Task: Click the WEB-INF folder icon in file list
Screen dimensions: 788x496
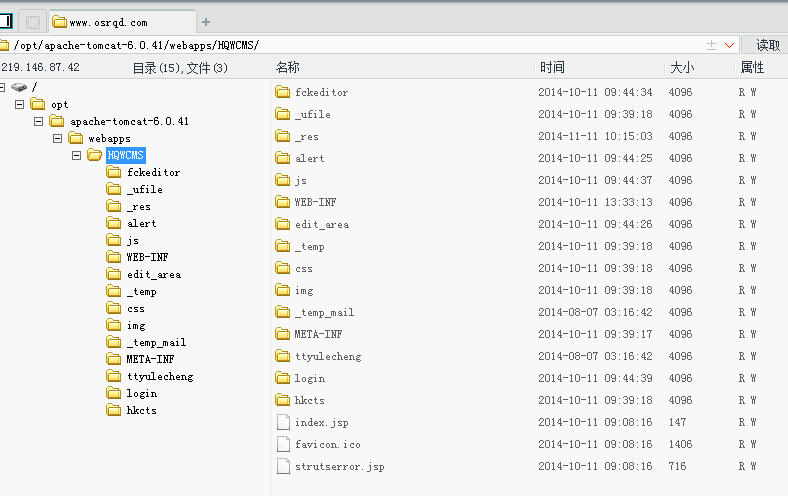Action: tap(282, 202)
